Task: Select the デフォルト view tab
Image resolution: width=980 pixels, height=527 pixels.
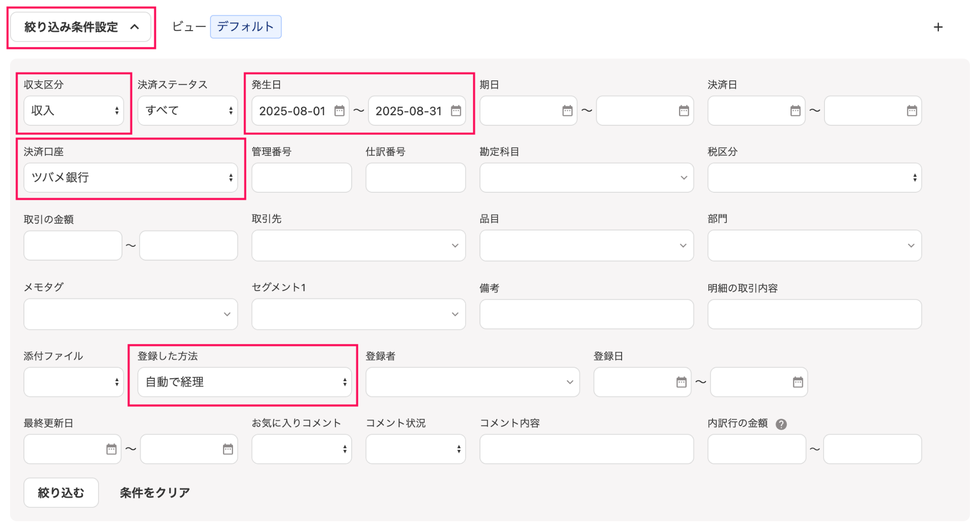Action: click(245, 27)
